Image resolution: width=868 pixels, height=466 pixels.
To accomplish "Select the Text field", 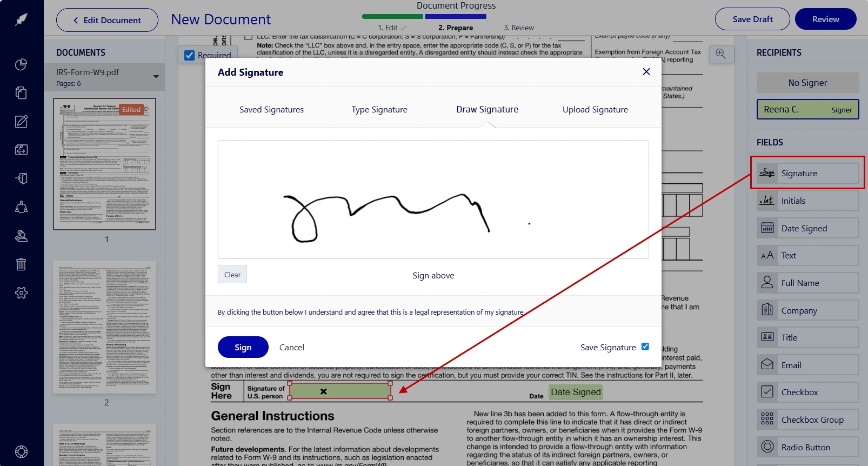I will 807,255.
